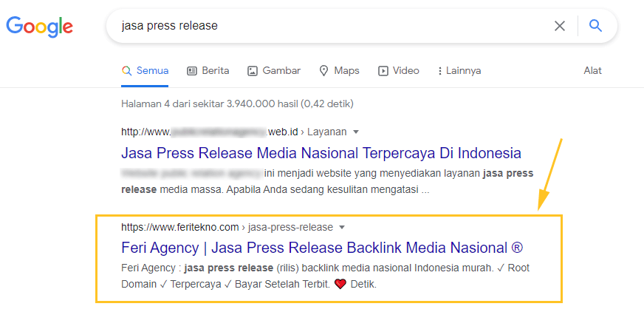Viewport: 644px width, 312px height.
Task: Click snippet text 'Bayar Setelah Terbit'
Action: (282, 284)
